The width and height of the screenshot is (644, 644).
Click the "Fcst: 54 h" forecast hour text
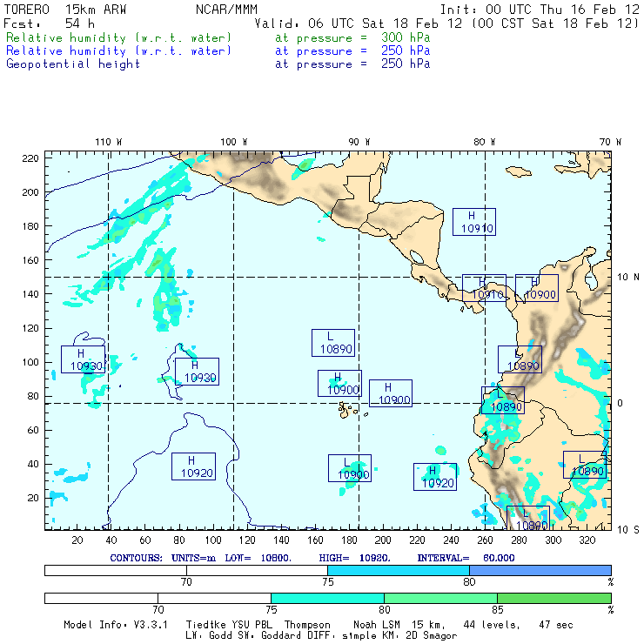click(49, 23)
